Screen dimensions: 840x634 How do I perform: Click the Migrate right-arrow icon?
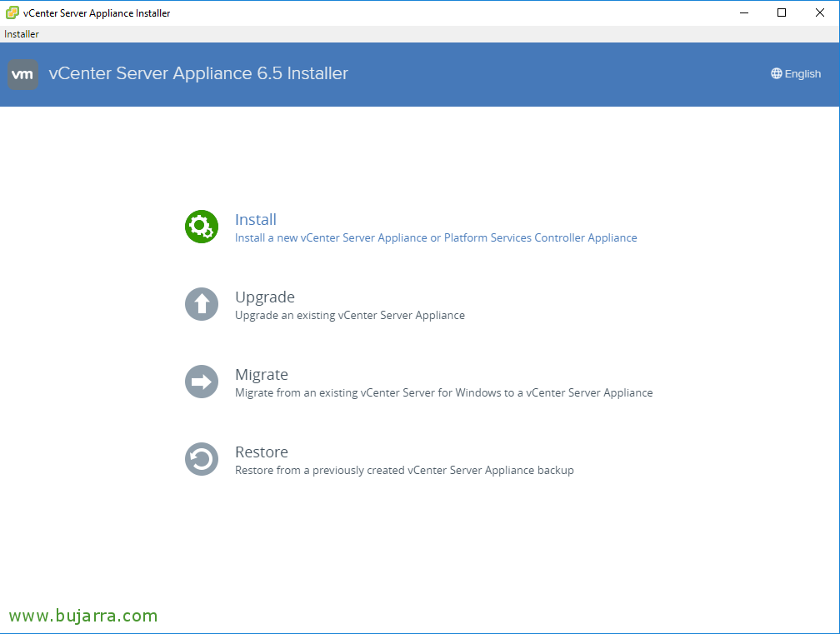pos(202,382)
